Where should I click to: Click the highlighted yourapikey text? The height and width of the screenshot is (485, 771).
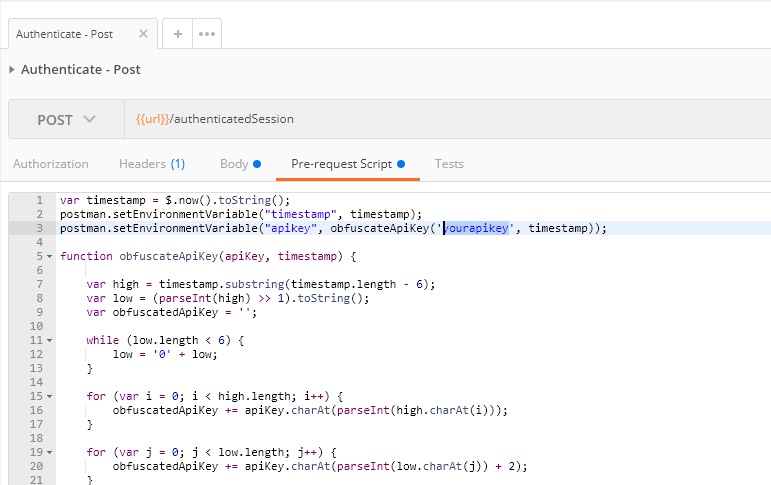pos(477,228)
